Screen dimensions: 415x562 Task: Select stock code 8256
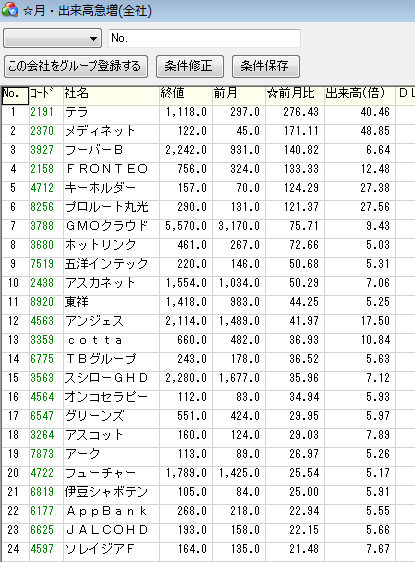(x=42, y=207)
